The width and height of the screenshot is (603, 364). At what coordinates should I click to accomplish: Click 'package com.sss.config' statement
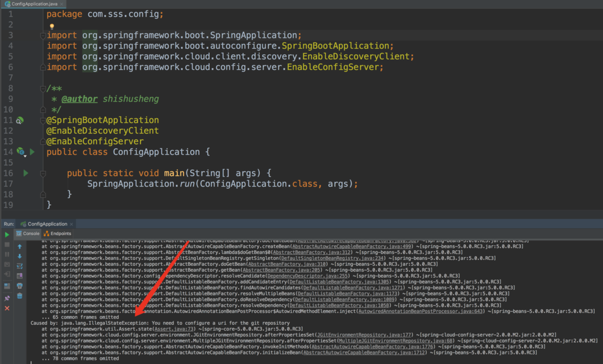click(104, 14)
